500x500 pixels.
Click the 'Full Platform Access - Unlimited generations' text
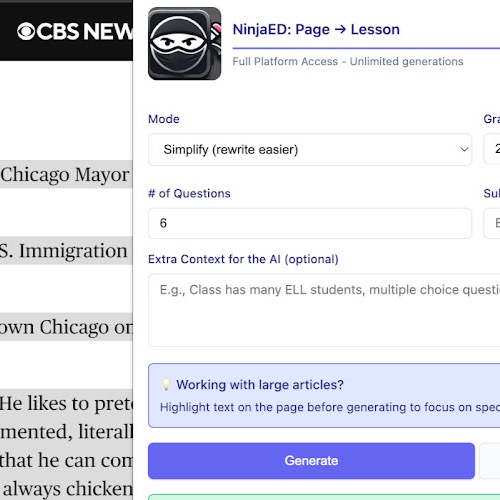tap(348, 61)
